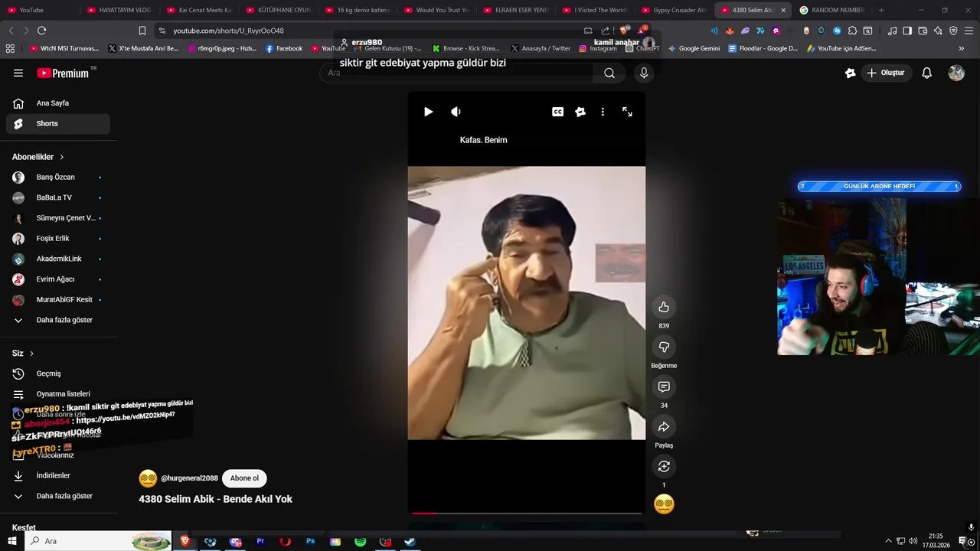Open the BaBaLa TV subscription
This screenshot has height=551, width=980.
(x=58, y=197)
